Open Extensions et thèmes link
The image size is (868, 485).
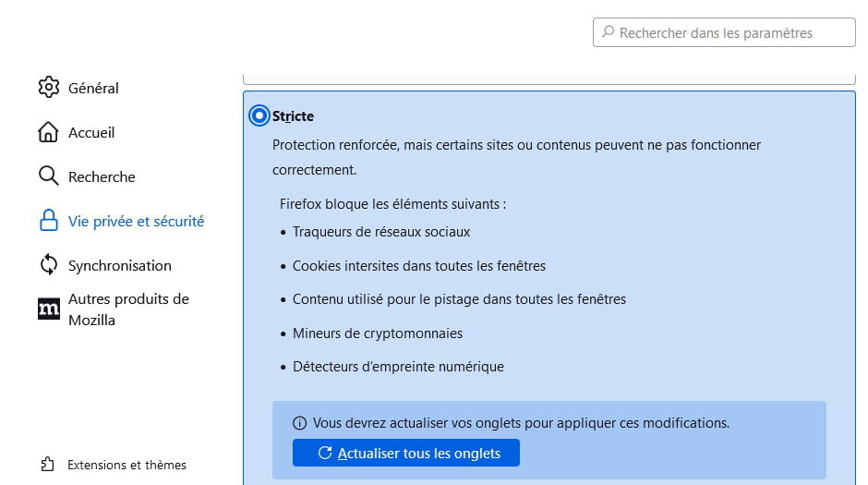(127, 465)
